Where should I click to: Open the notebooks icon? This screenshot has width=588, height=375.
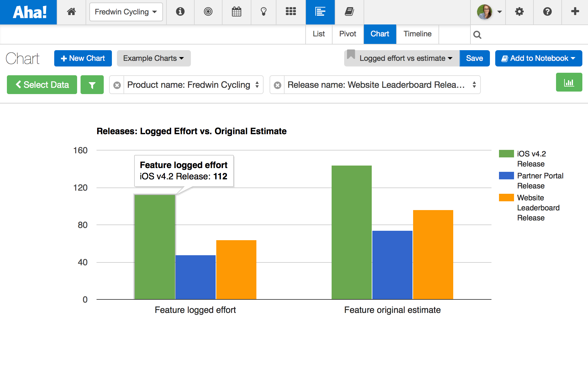[x=349, y=12]
